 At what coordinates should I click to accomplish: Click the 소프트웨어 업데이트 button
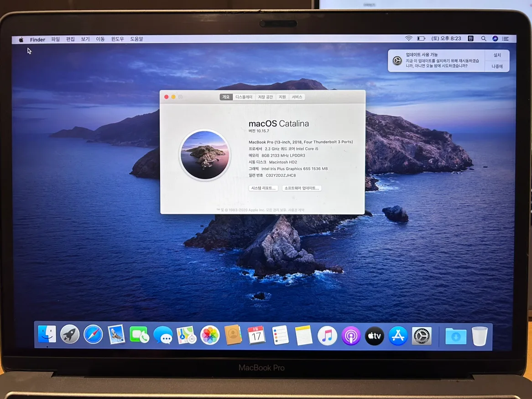pos(302,188)
